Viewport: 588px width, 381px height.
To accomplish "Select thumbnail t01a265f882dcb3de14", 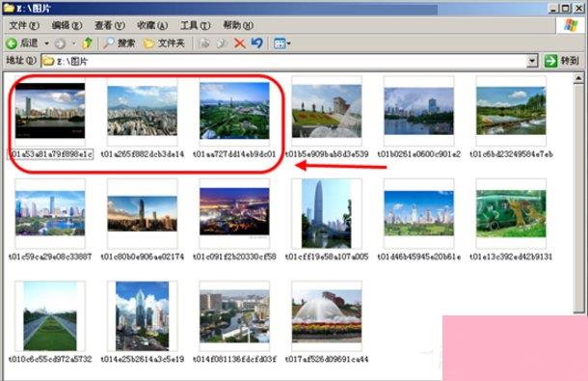I will (142, 111).
